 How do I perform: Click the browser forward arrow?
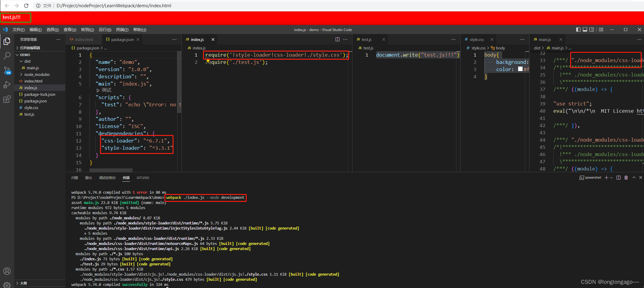click(17, 6)
